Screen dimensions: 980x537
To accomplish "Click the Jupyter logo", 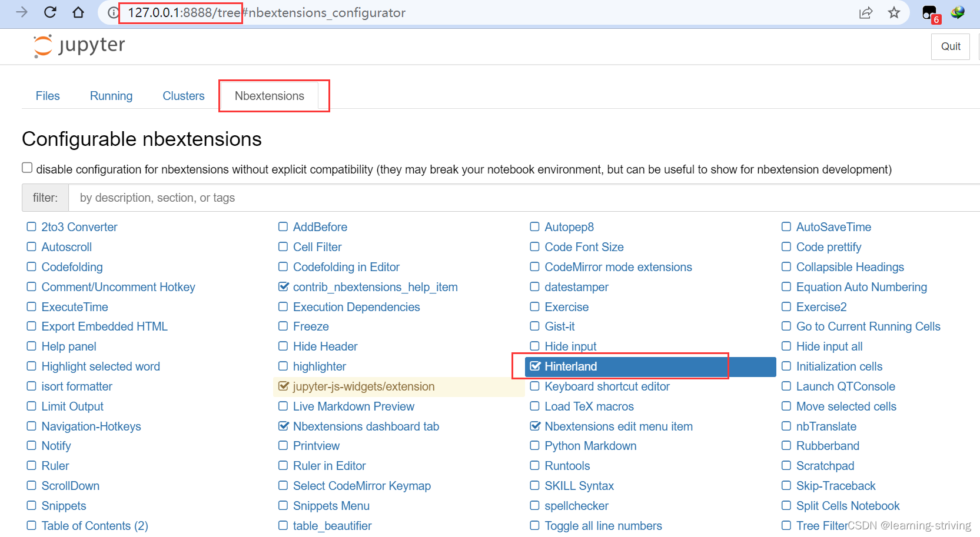I will click(78, 46).
